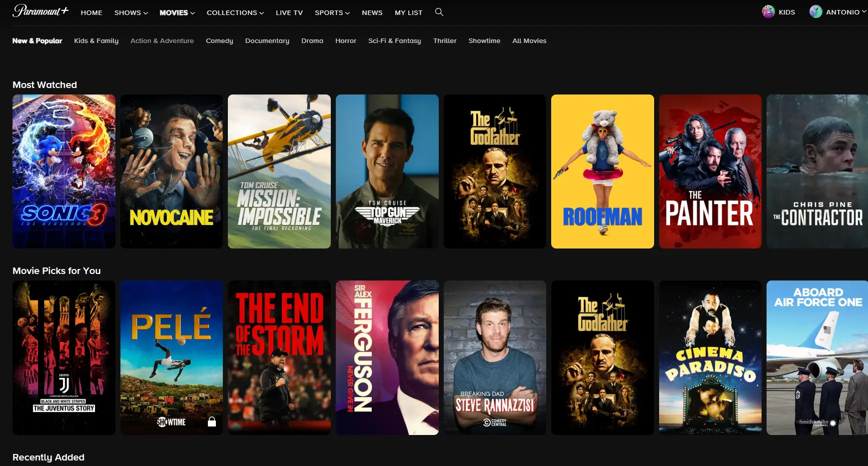Select The Painter movie poster

pyautogui.click(x=710, y=171)
